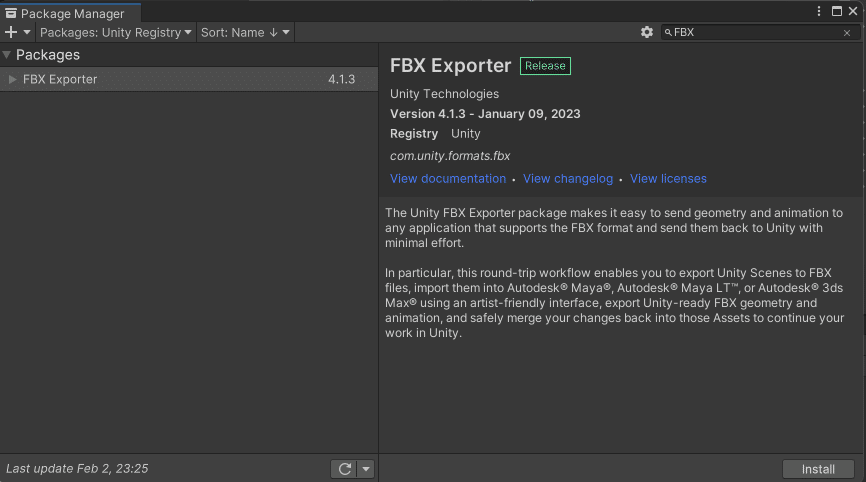Click the add package plus icon
This screenshot has width=866, height=482.
tap(11, 32)
